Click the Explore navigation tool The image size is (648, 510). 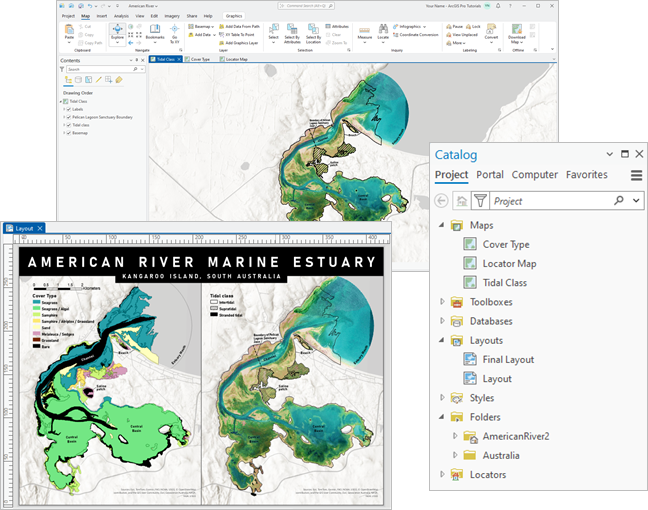[x=117, y=31]
